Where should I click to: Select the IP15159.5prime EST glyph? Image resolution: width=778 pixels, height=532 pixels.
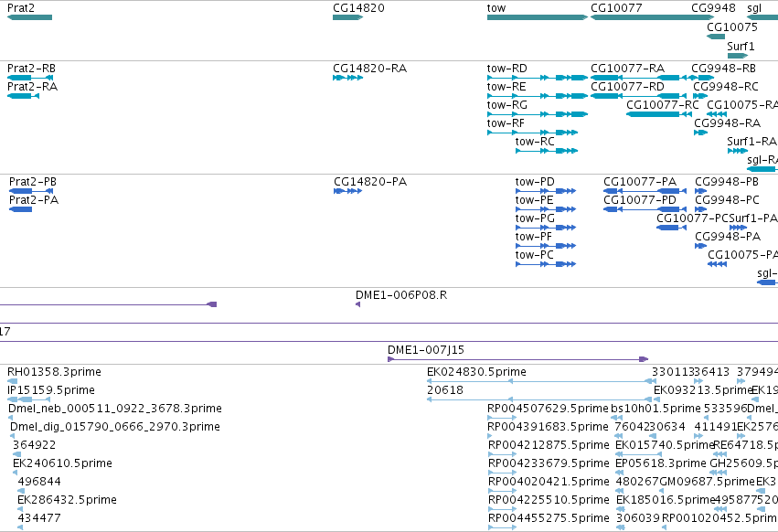28,399
